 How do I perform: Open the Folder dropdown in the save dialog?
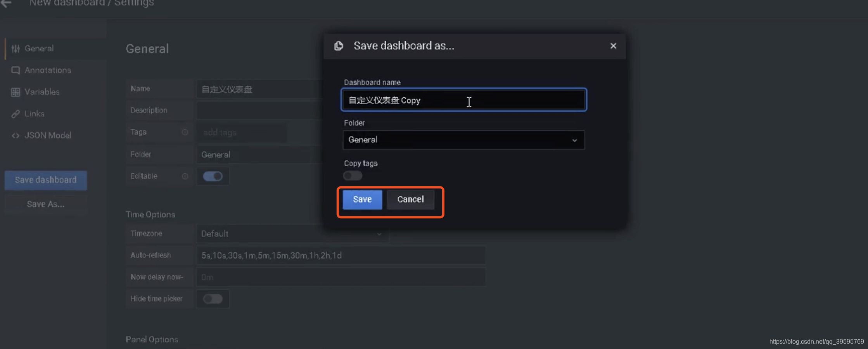coord(463,140)
